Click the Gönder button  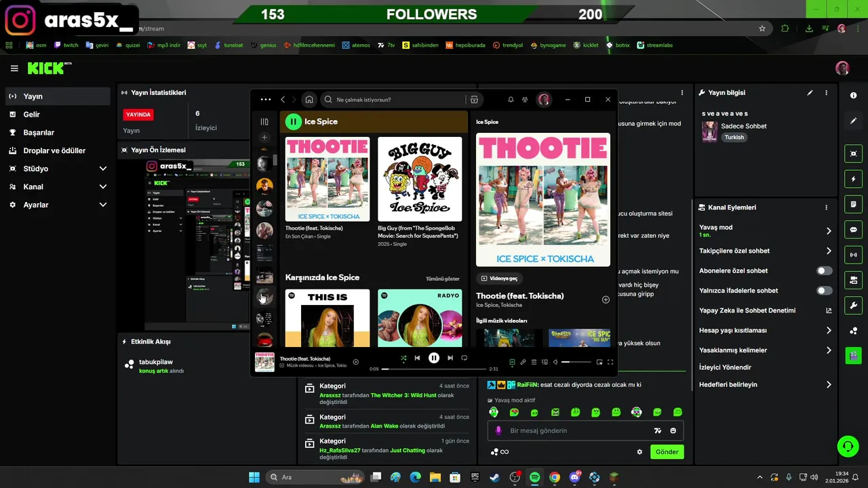coord(667,452)
